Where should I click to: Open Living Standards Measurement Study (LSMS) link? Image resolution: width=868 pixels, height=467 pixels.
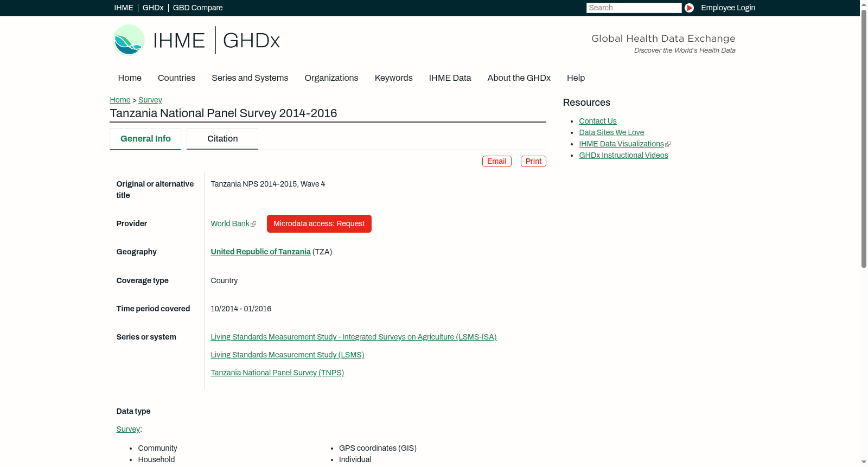pos(288,355)
